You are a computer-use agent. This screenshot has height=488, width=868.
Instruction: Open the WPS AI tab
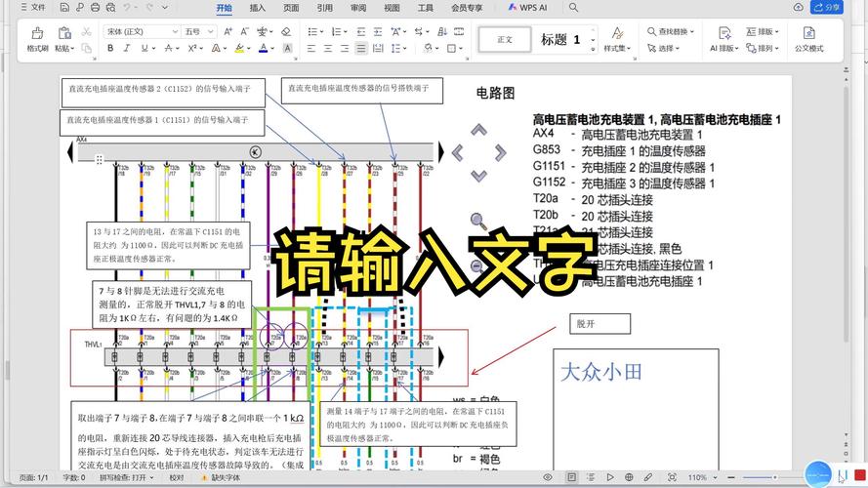point(527,8)
